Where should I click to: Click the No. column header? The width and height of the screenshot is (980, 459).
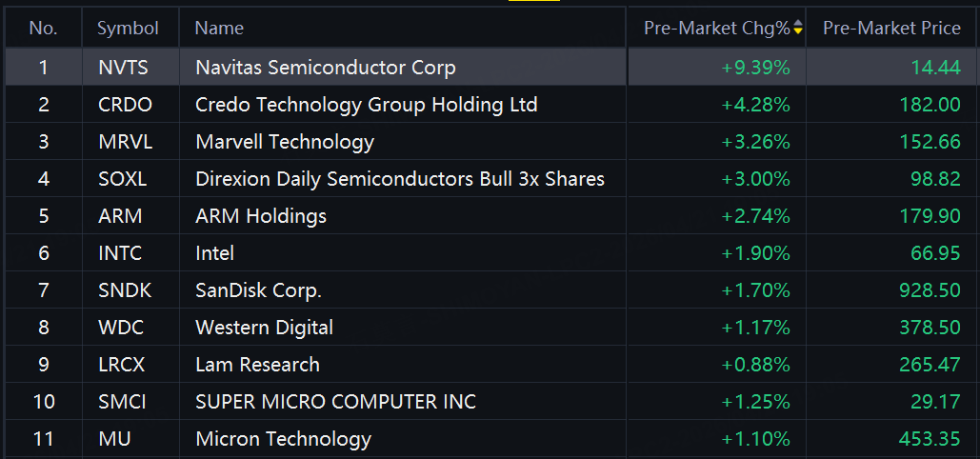[x=43, y=29]
